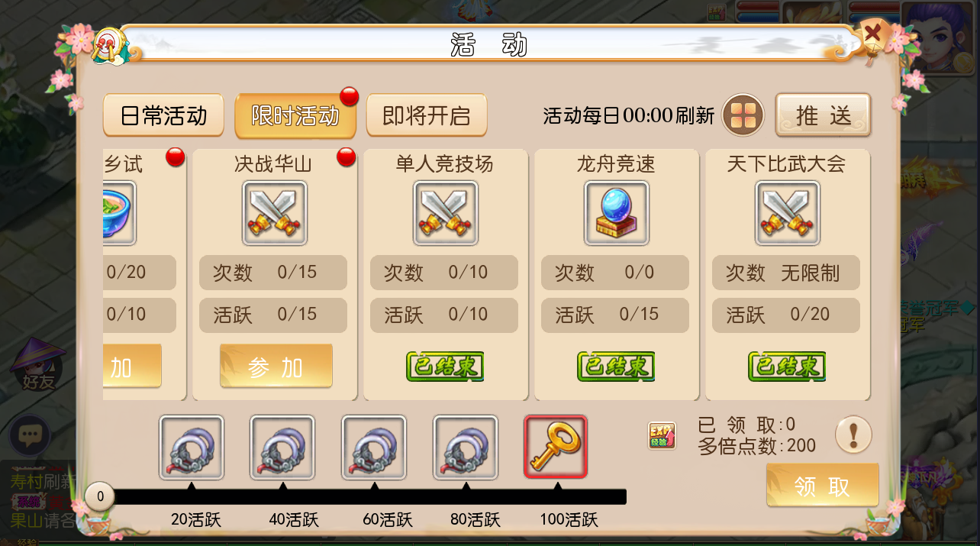The image size is (980, 546).
Task: Claim the golden key 100活跃 reward
Action: coord(556,447)
